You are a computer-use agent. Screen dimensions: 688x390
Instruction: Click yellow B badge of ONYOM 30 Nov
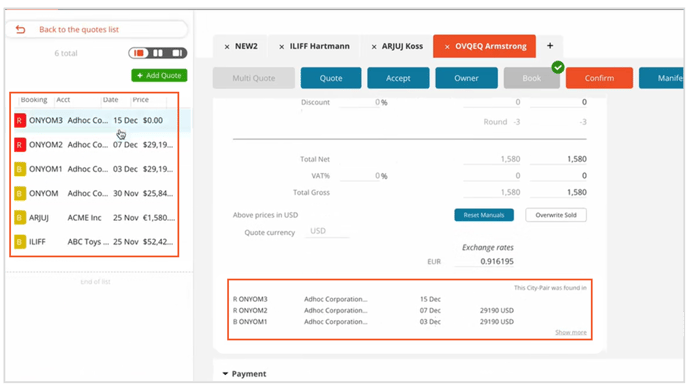click(x=20, y=193)
